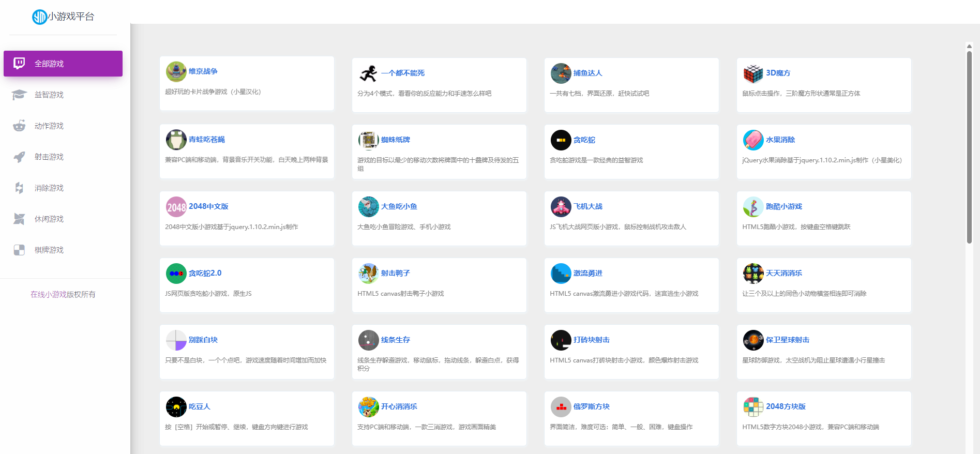Click the 保卫星球射击 planet icon
Image resolution: width=980 pixels, height=454 pixels.
tap(753, 340)
